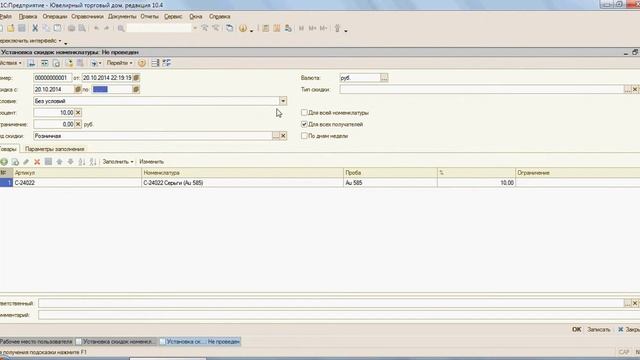Click the Записать button
This screenshot has width=640, height=360.
click(x=598, y=329)
